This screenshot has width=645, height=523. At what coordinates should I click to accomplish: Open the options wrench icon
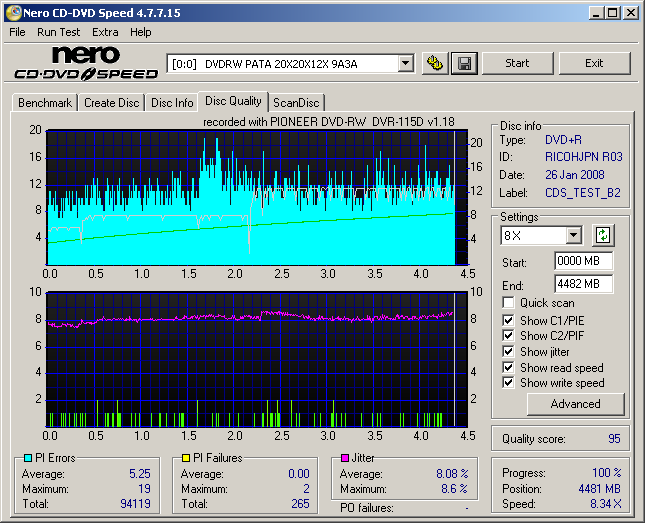click(x=435, y=63)
